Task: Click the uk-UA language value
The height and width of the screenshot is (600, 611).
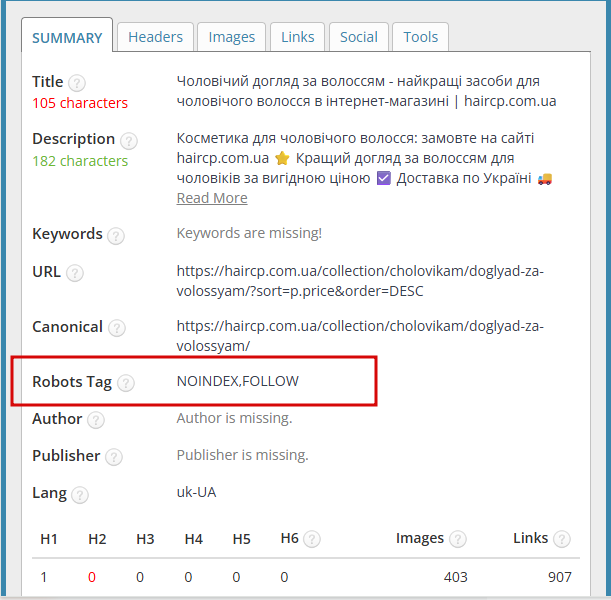Action: (196, 492)
